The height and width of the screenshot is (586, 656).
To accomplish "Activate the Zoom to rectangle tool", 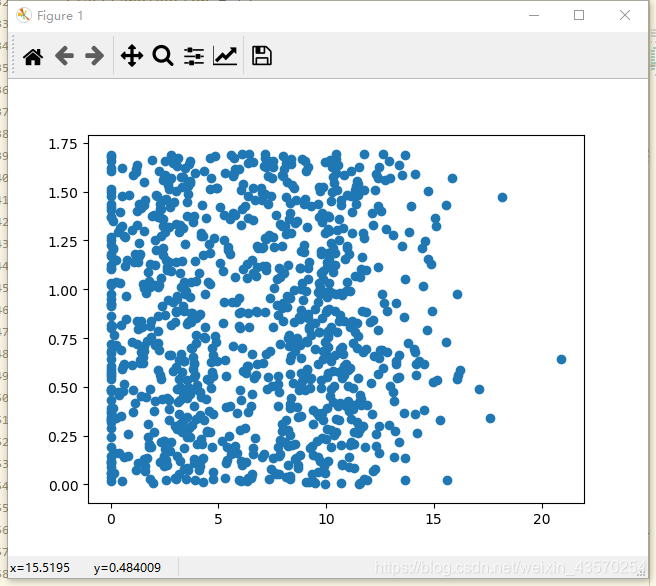I will click(x=163, y=56).
